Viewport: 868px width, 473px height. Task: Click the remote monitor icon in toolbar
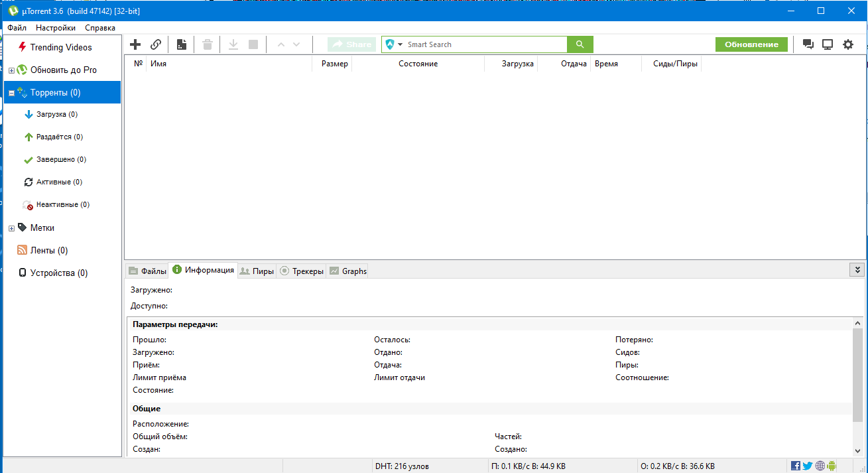[x=828, y=44]
